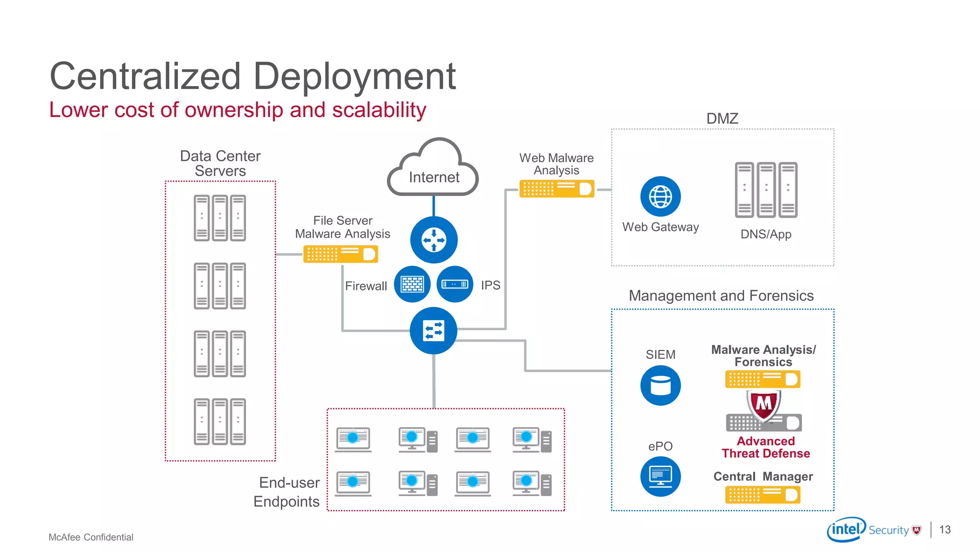The height and width of the screenshot is (551, 980).
Task: Select the Central Manager yellow appliance
Action: [x=763, y=495]
